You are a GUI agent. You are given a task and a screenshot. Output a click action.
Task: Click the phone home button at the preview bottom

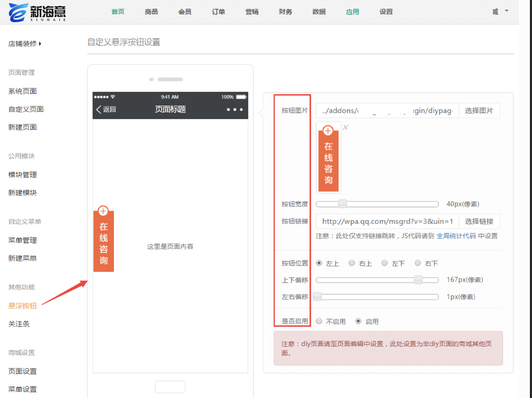170,387
